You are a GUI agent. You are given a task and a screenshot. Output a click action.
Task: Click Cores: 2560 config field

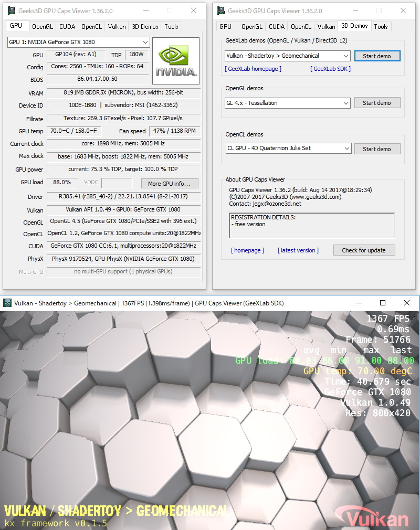click(98, 67)
